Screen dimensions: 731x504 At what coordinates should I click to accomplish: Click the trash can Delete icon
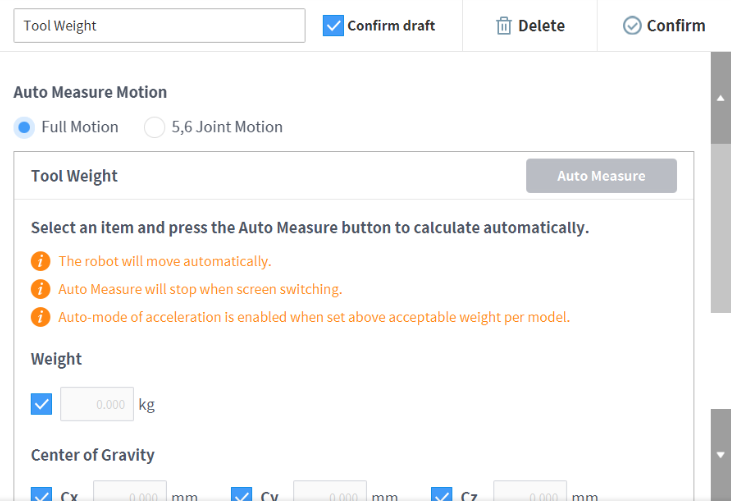504,26
